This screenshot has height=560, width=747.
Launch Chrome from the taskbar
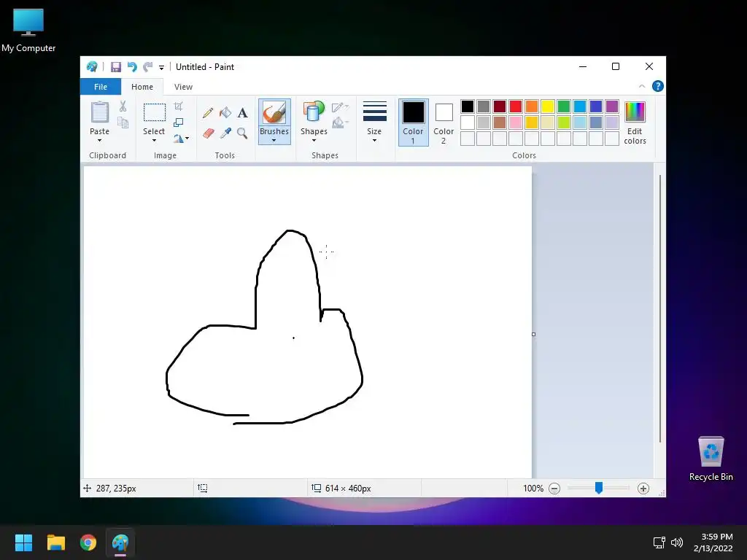[88, 542]
